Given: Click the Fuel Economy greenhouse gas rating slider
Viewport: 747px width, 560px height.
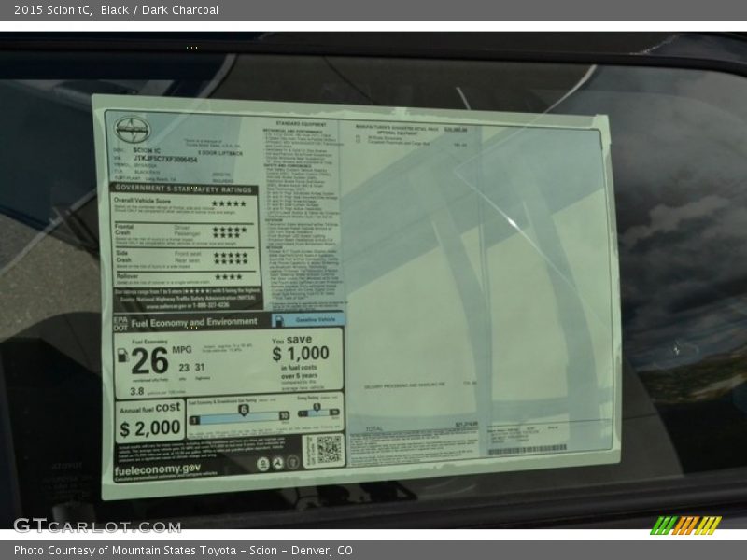Looking at the screenshot, I should tap(240, 415).
